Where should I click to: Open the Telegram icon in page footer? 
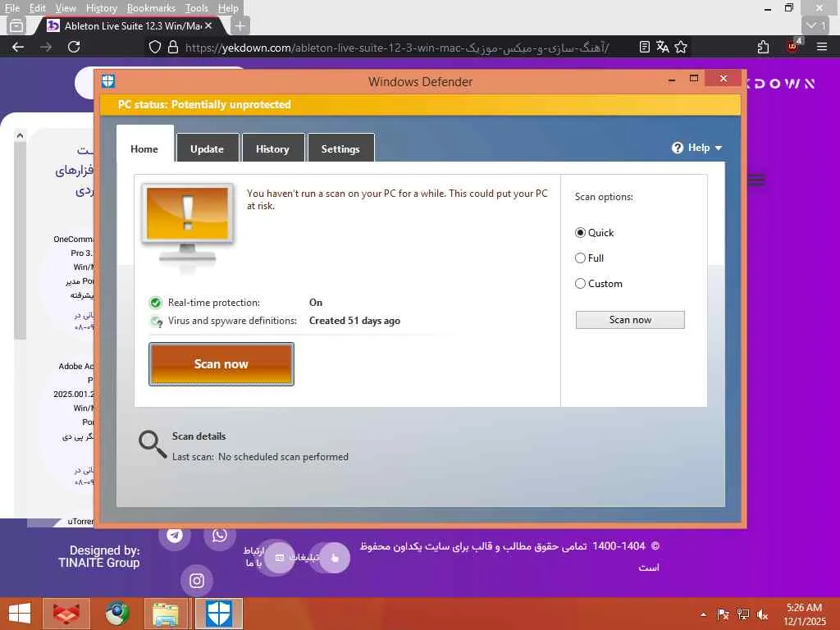pyautogui.click(x=175, y=535)
